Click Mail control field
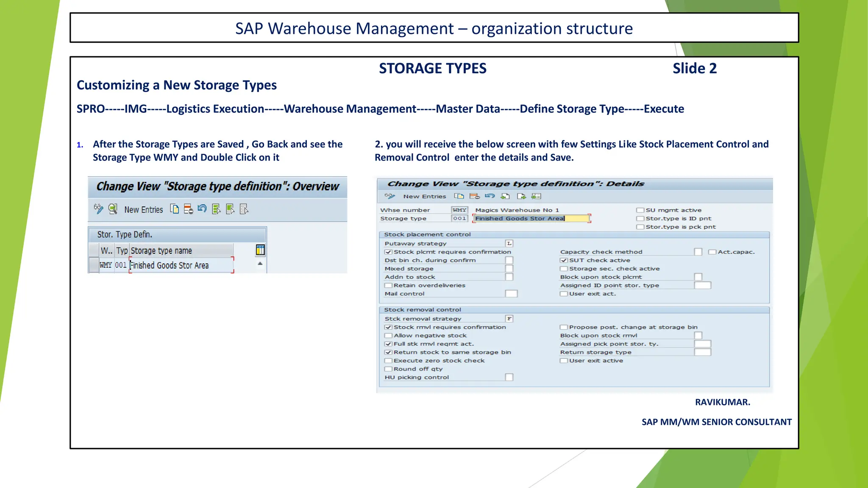This screenshot has height=488, width=868. [x=511, y=294]
